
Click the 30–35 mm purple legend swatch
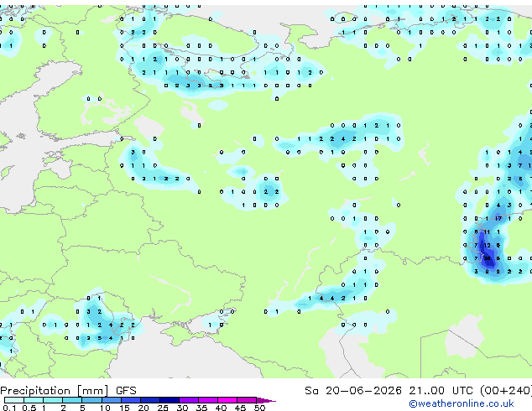click(x=189, y=400)
